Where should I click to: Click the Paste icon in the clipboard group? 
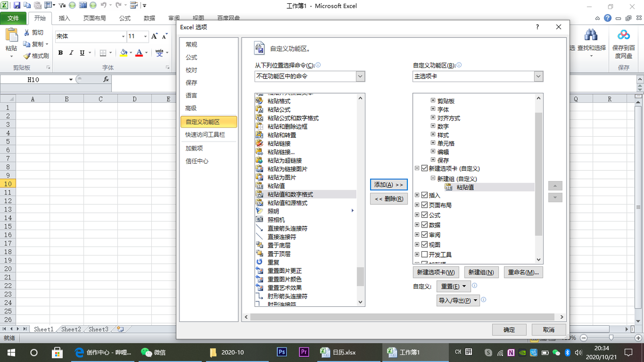pyautogui.click(x=11, y=36)
